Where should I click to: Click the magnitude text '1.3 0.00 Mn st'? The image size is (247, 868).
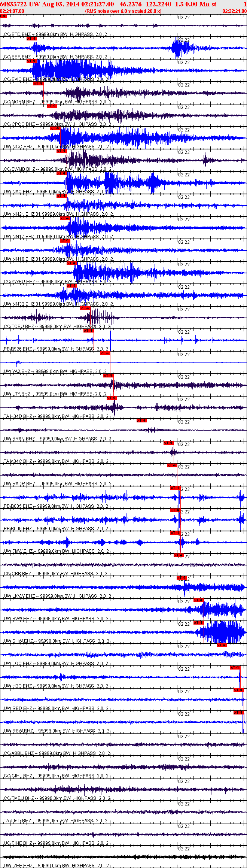(196, 4)
